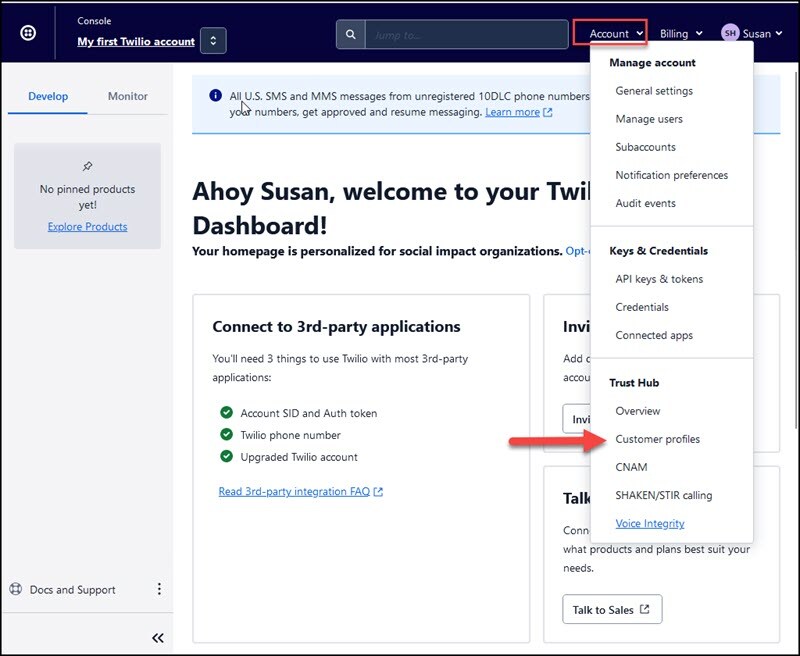
Task: Open Read 3rd-party integration FAQ link
Action: pyautogui.click(x=294, y=492)
